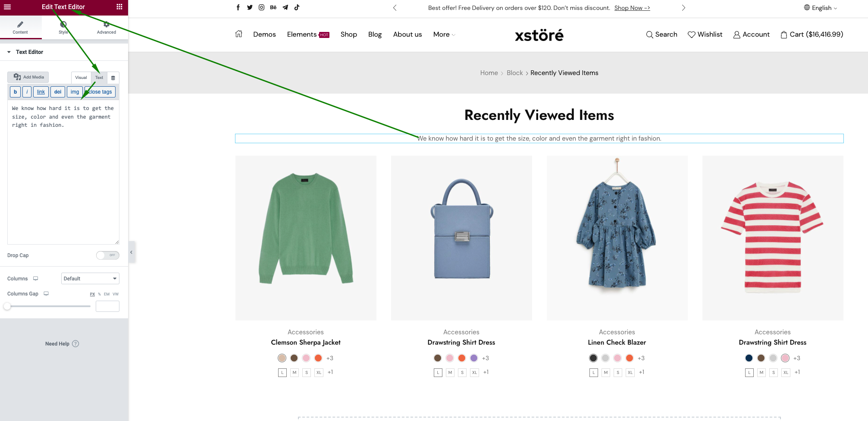Select PX unit for Columns Gap
868x421 pixels.
(92, 294)
